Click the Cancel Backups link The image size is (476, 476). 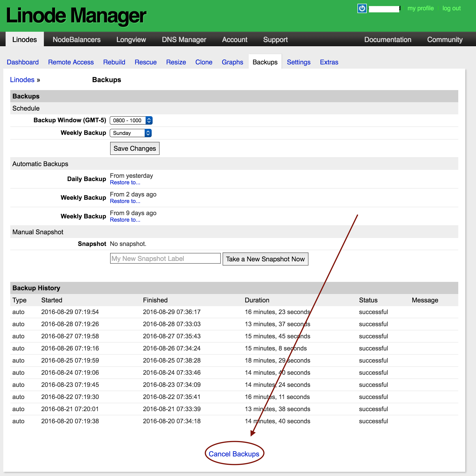tap(234, 454)
